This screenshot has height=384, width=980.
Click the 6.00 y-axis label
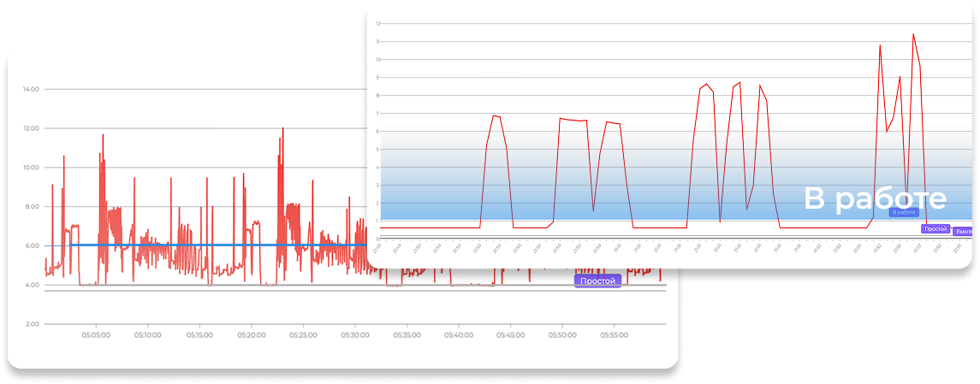point(33,245)
